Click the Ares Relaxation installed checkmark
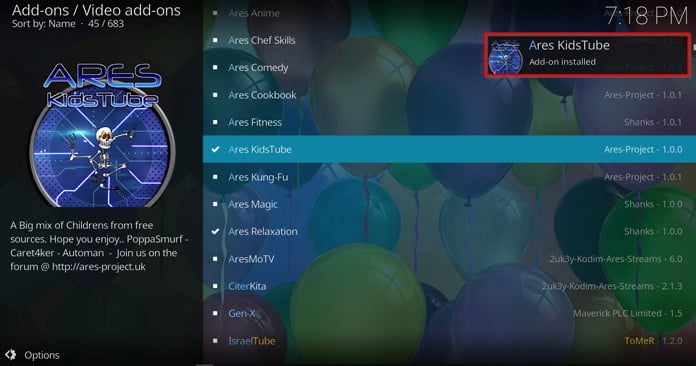The width and height of the screenshot is (696, 366). (x=215, y=232)
